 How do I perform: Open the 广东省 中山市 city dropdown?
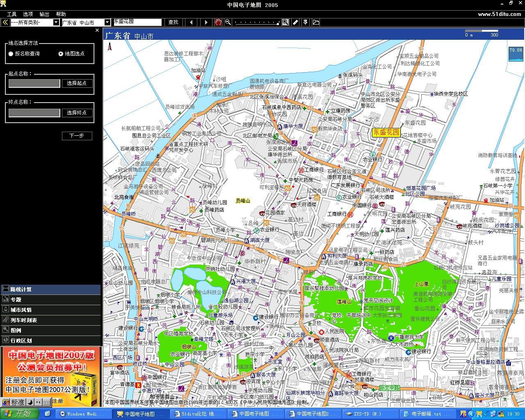(86, 23)
